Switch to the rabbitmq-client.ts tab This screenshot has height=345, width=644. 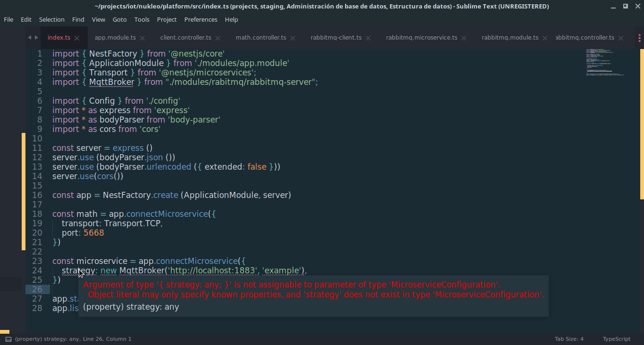[336, 38]
